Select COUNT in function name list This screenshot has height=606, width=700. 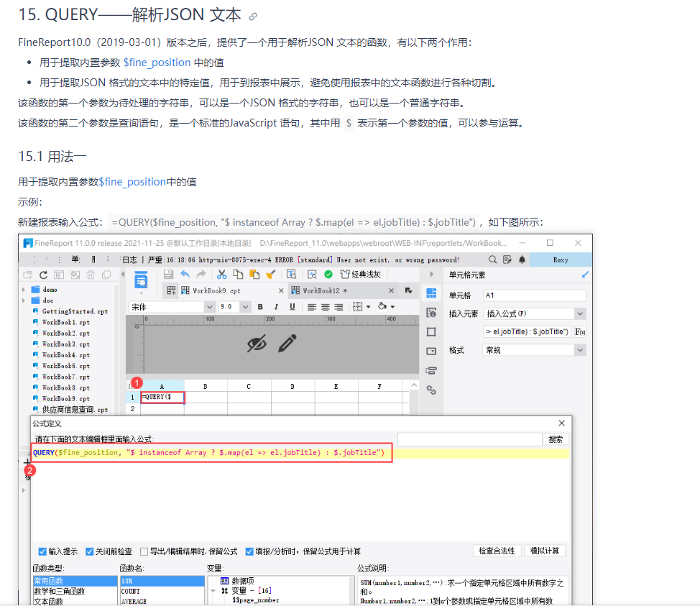coord(162,591)
